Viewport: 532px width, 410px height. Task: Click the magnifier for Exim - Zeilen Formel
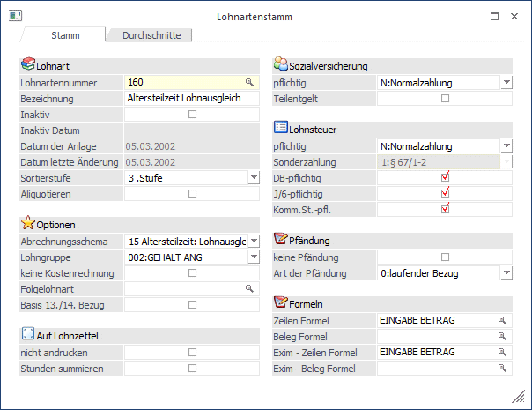503,352
